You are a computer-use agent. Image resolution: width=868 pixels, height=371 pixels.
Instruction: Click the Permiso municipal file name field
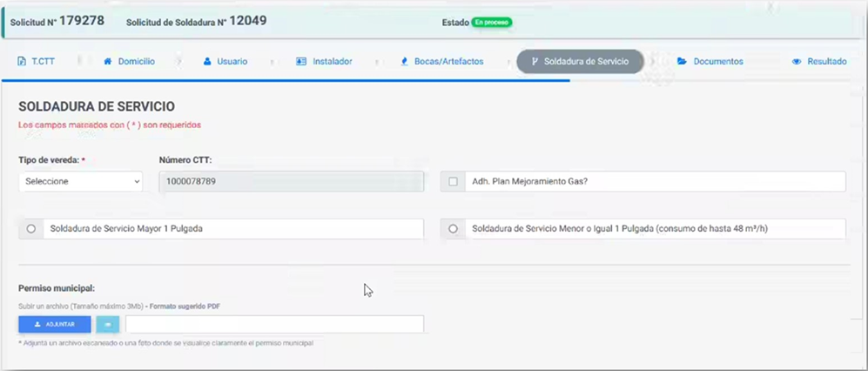click(x=274, y=324)
